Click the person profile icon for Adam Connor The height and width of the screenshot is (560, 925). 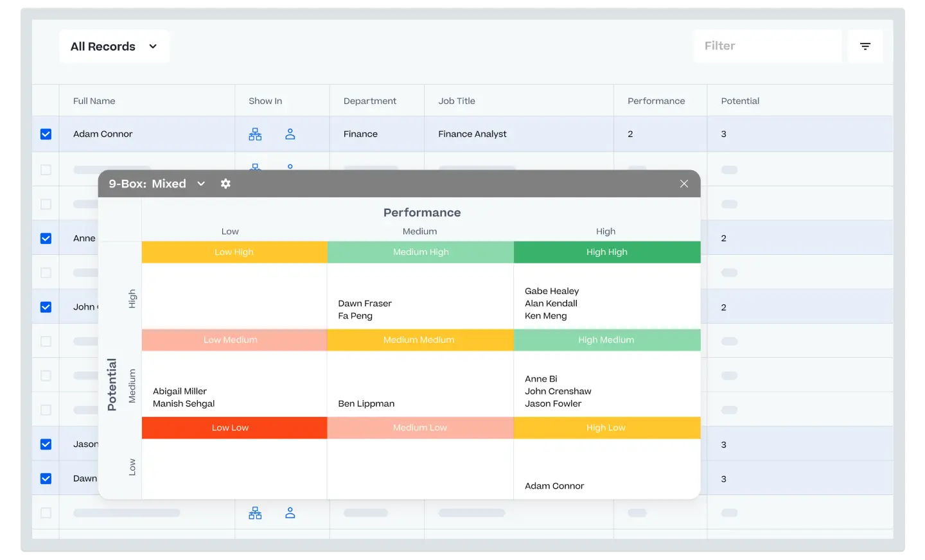pos(290,134)
